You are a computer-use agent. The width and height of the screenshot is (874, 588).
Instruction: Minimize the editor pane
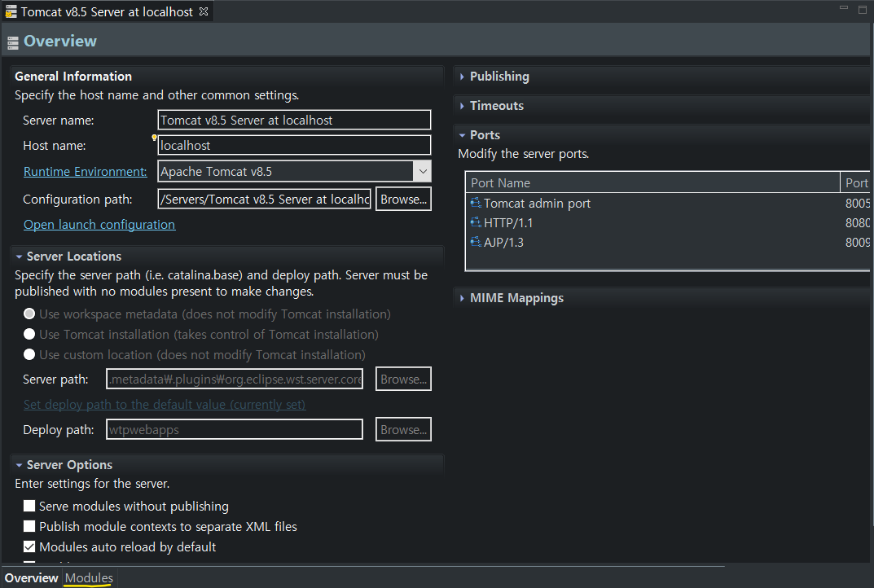(844, 8)
